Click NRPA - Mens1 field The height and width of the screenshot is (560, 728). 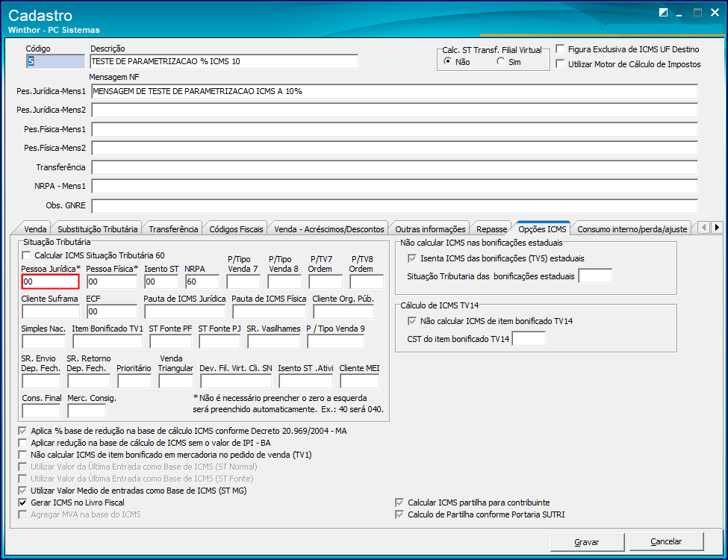[x=395, y=186]
